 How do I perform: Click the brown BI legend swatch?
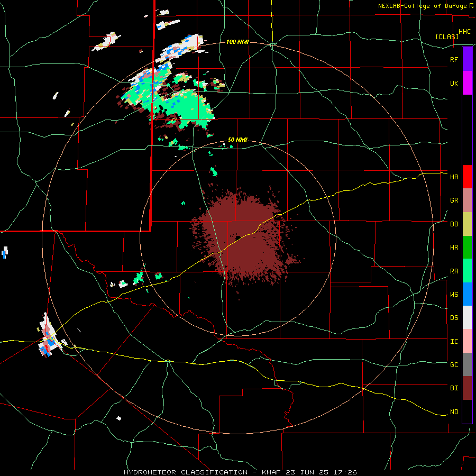pos(467,388)
